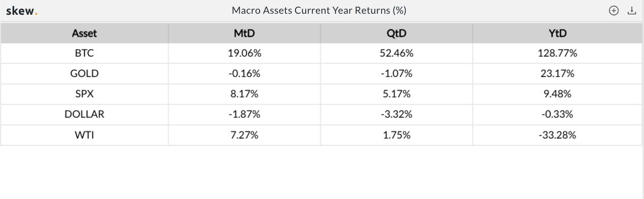Click BTC MtD value 19.06%
This screenshot has width=644, height=199.
[244, 53]
